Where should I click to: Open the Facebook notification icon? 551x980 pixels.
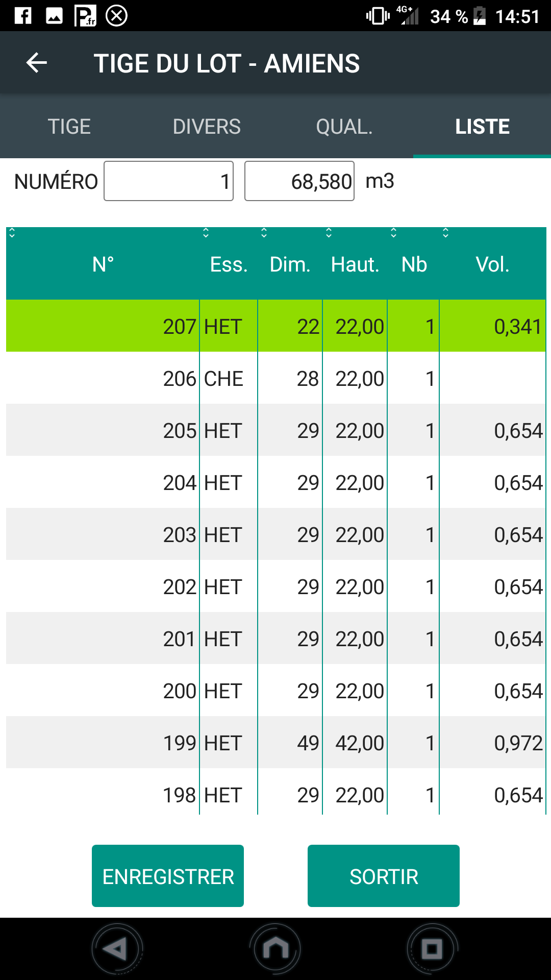[x=23, y=16]
